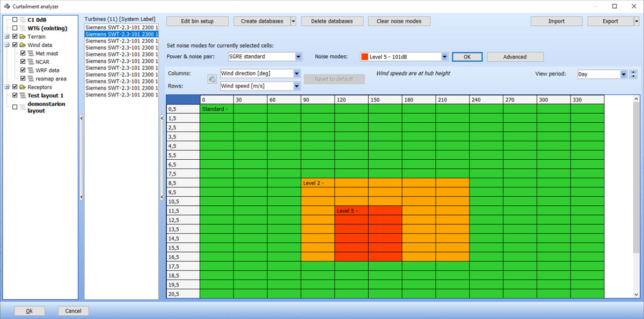Click the Met mast layer icon
The image size is (644, 319).
pos(31,54)
